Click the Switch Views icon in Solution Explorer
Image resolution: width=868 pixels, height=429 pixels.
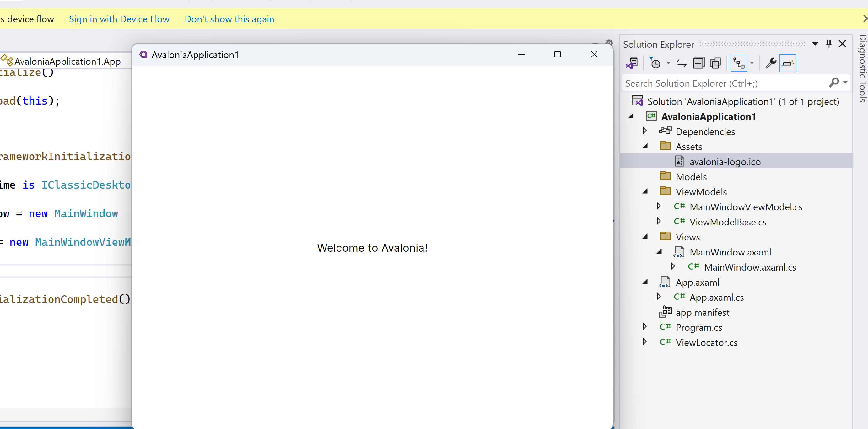point(632,63)
